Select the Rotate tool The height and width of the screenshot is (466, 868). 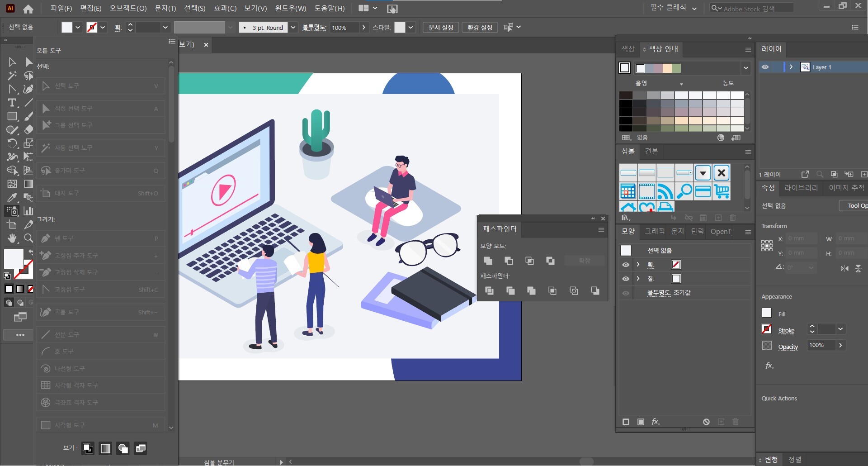tap(12, 143)
